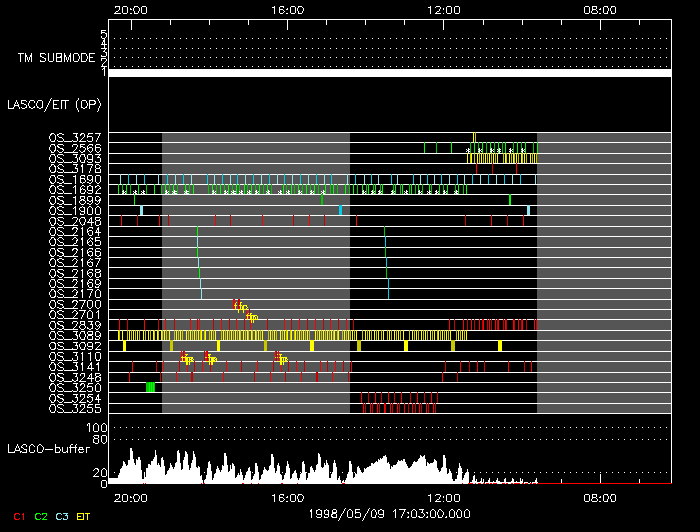
Task: Select the white TM SUBMODE bar
Action: (x=389, y=73)
